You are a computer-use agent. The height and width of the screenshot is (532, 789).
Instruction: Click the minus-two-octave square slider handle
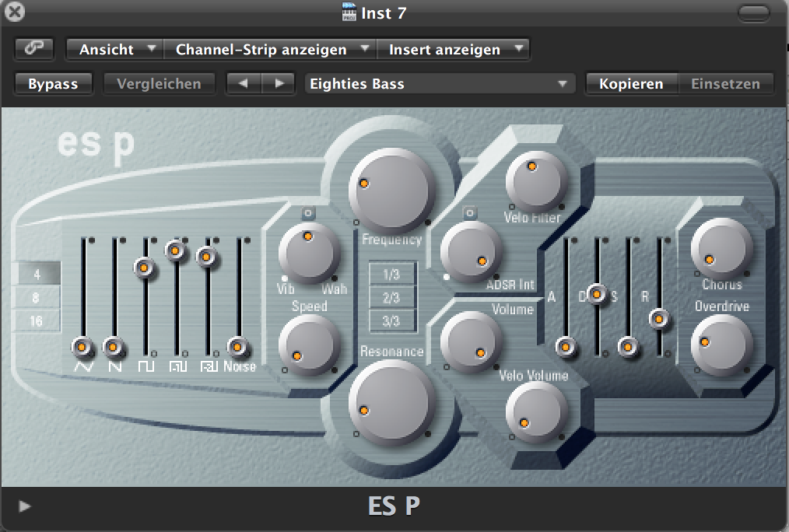pyautogui.click(x=205, y=257)
